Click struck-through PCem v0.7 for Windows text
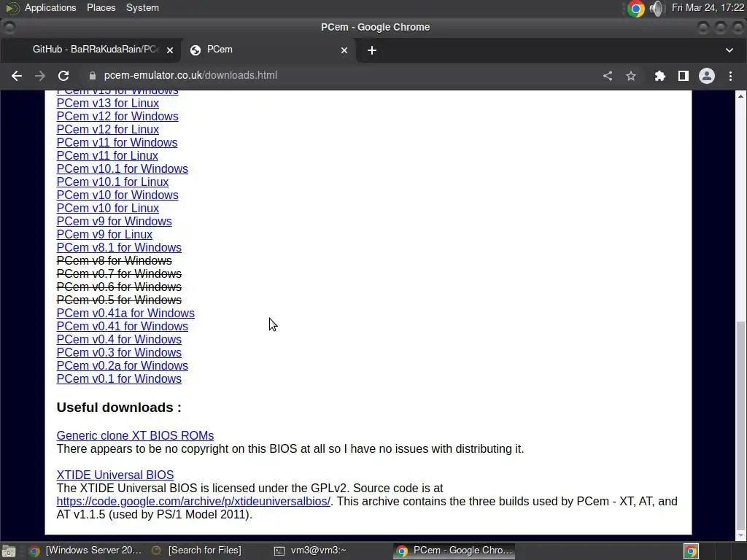747x560 pixels. [119, 274]
